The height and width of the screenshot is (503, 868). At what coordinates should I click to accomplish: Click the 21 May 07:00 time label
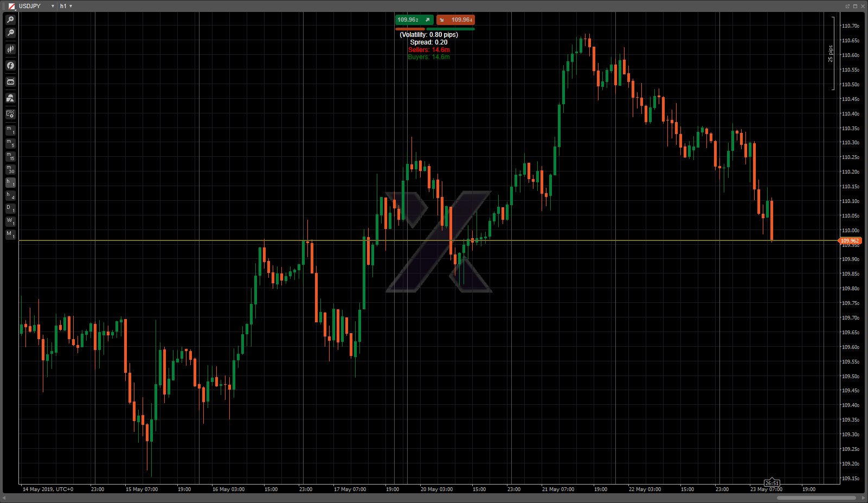coord(558,489)
